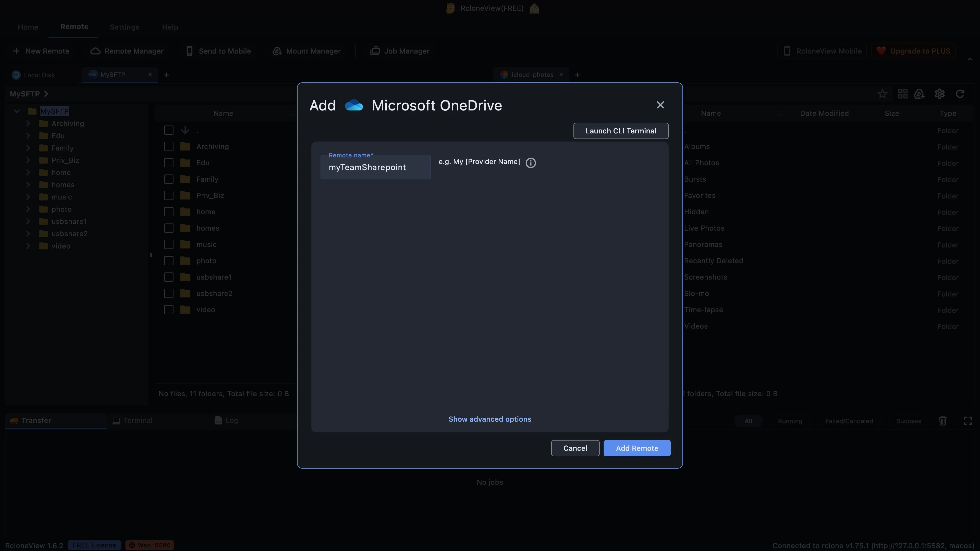The height and width of the screenshot is (551, 980).
Task: Close the MySFTP tab
Action: coord(150,74)
